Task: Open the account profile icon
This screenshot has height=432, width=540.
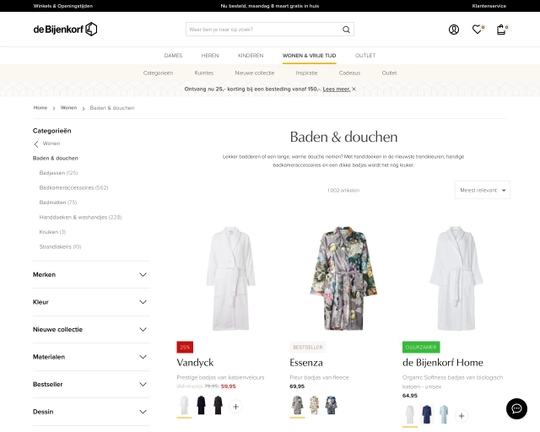Action: pyautogui.click(x=454, y=30)
